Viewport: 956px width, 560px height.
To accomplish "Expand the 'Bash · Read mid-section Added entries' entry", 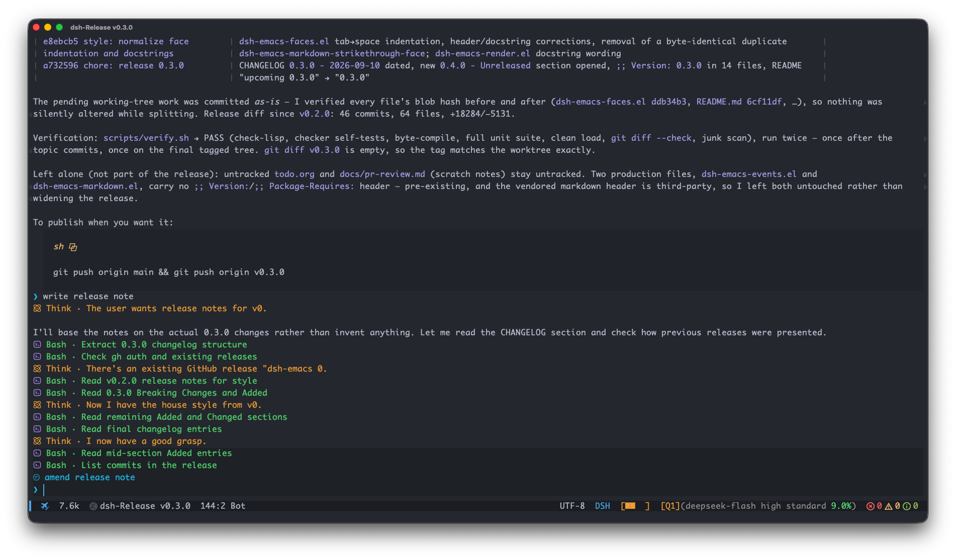I will click(x=133, y=453).
